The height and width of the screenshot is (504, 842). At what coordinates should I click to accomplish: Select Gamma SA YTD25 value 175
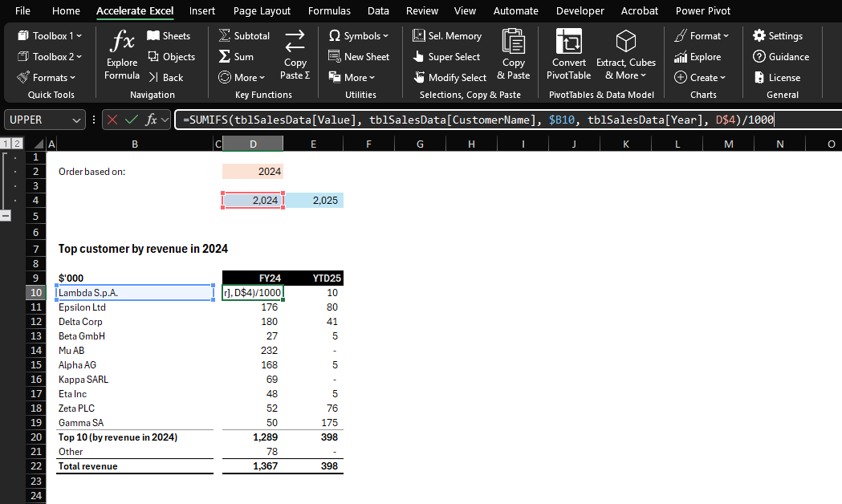point(314,422)
